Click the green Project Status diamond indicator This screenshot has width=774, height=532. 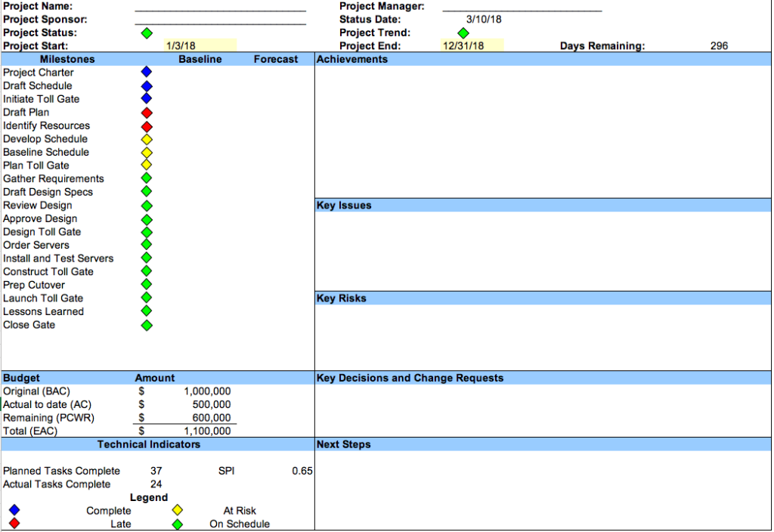click(x=147, y=32)
